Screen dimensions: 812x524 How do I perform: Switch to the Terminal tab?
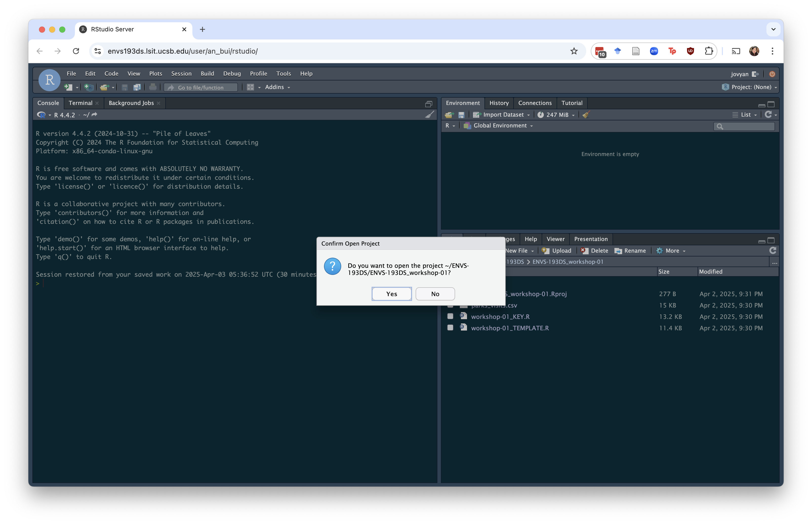pos(80,103)
